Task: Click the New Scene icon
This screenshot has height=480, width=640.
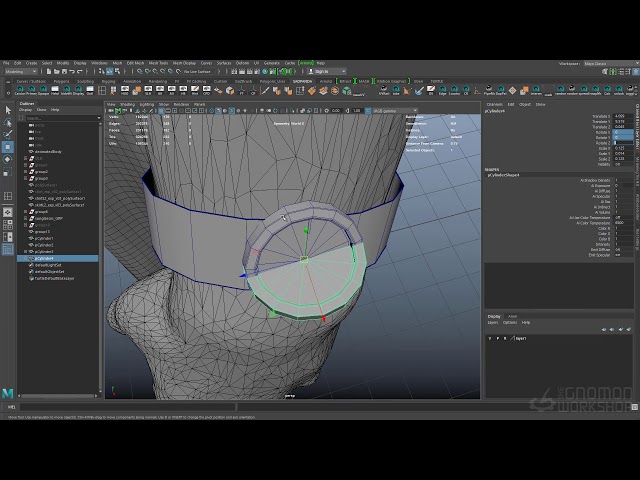Action: 49,71
